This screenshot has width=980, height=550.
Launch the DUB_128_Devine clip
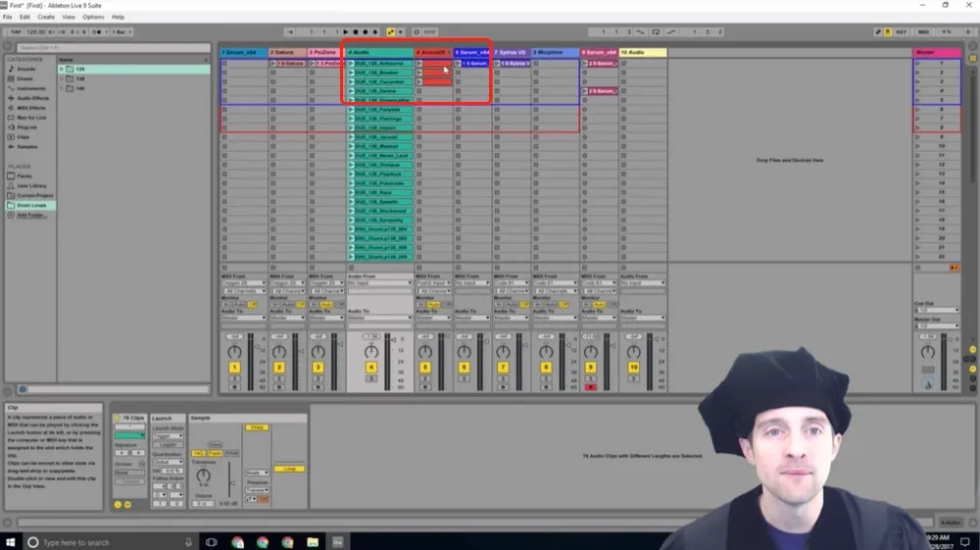point(351,91)
